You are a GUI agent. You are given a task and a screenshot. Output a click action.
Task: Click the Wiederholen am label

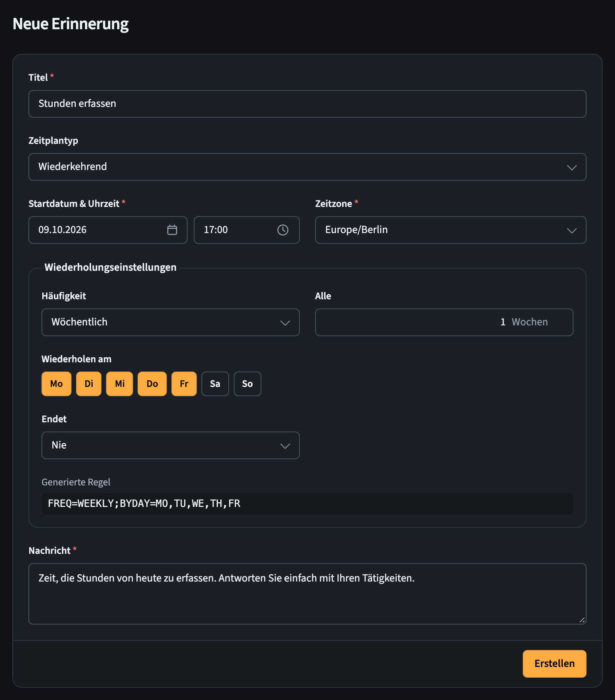tap(76, 359)
